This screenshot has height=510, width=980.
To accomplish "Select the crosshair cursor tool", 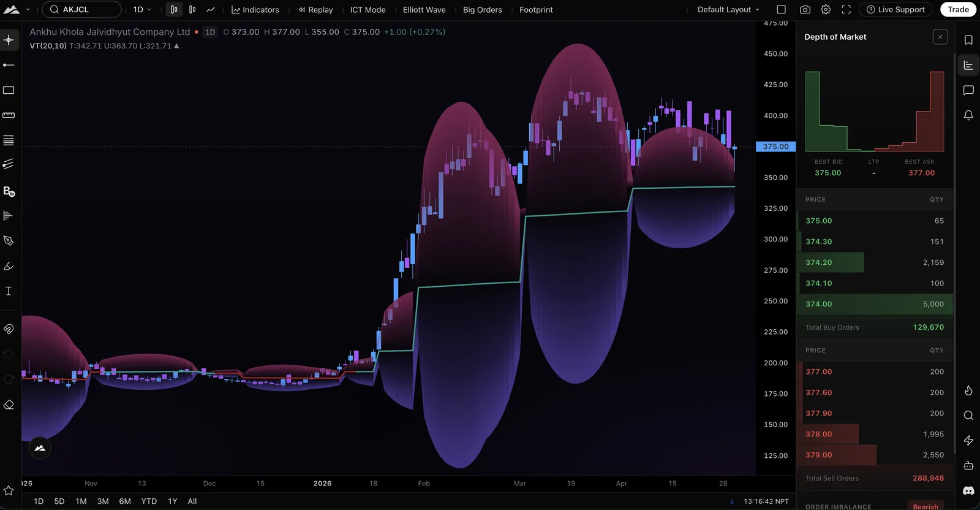I will [x=9, y=40].
